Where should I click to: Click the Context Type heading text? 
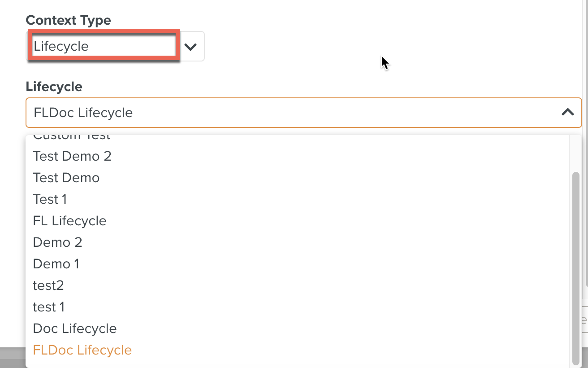click(x=69, y=20)
